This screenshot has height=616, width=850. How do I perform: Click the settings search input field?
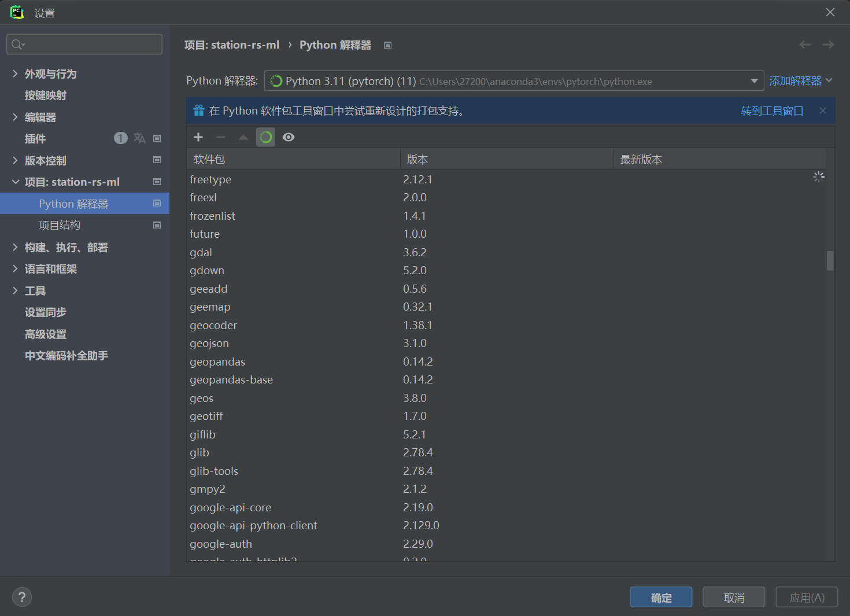84,45
